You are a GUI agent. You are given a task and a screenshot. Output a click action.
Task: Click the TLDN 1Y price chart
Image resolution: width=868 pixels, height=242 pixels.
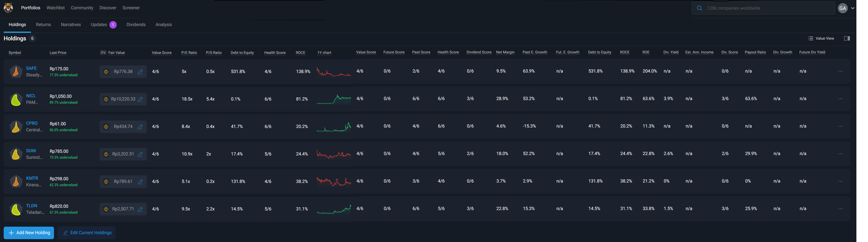[x=334, y=209]
